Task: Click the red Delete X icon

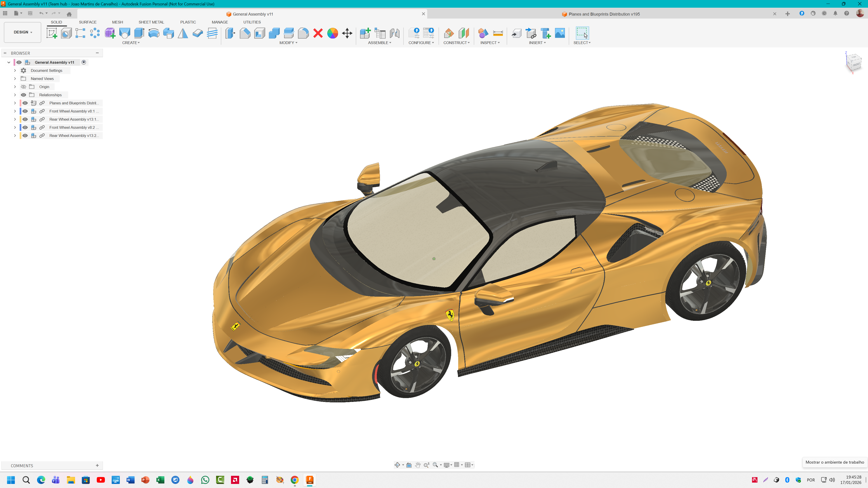Action: tap(318, 33)
